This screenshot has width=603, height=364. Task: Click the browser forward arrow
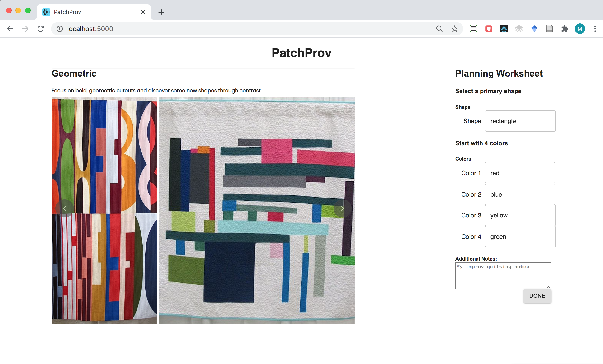click(x=25, y=29)
